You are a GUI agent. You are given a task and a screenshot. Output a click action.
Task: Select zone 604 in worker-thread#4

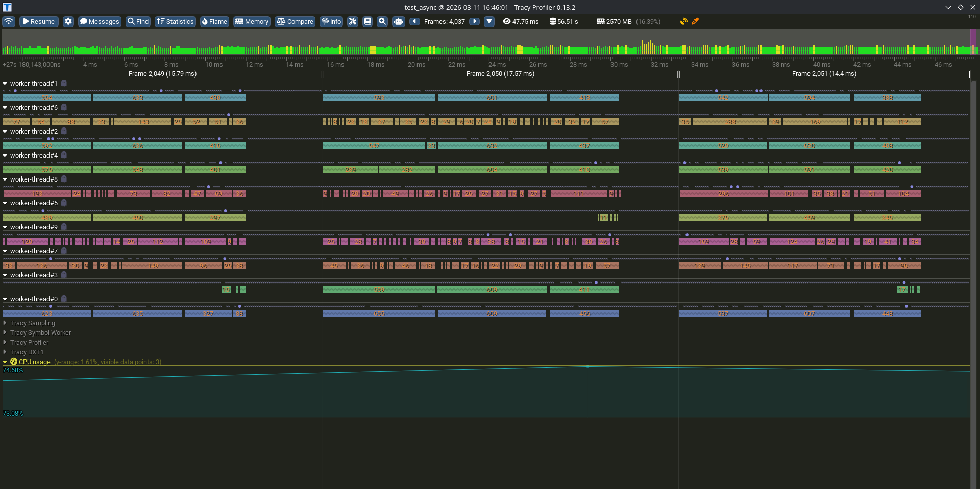tap(492, 170)
